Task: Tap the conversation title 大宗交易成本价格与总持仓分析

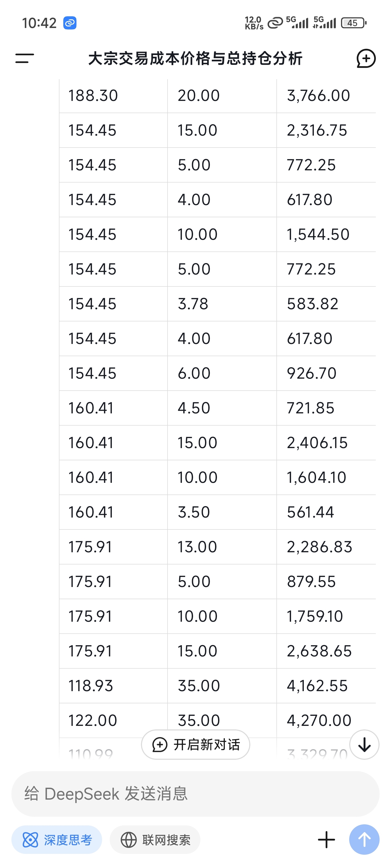Action: [x=195, y=58]
